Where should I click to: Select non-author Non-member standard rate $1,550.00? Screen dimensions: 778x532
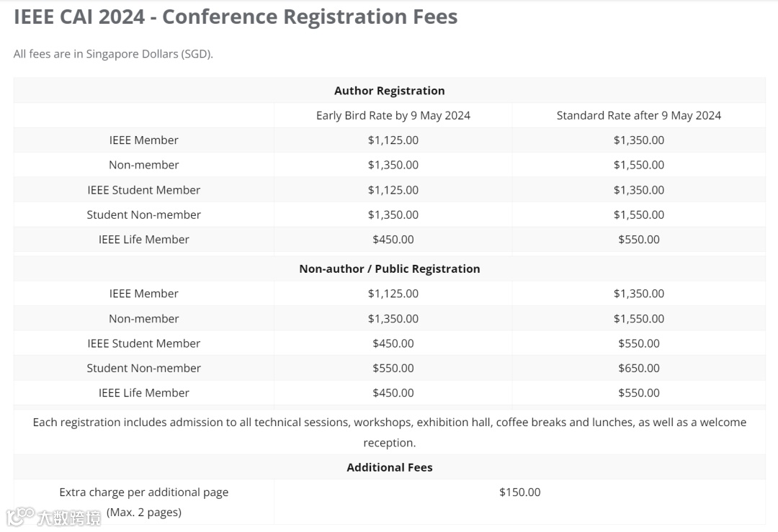point(638,318)
